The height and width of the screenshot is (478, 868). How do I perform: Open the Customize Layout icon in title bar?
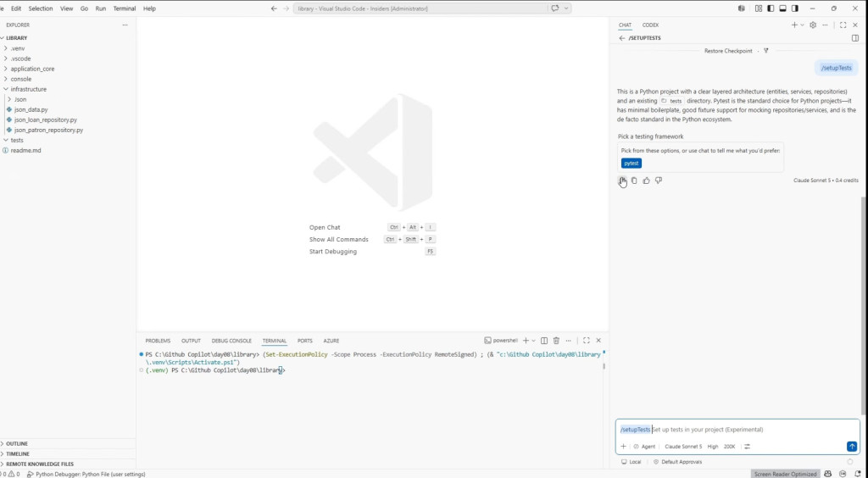[x=759, y=8]
